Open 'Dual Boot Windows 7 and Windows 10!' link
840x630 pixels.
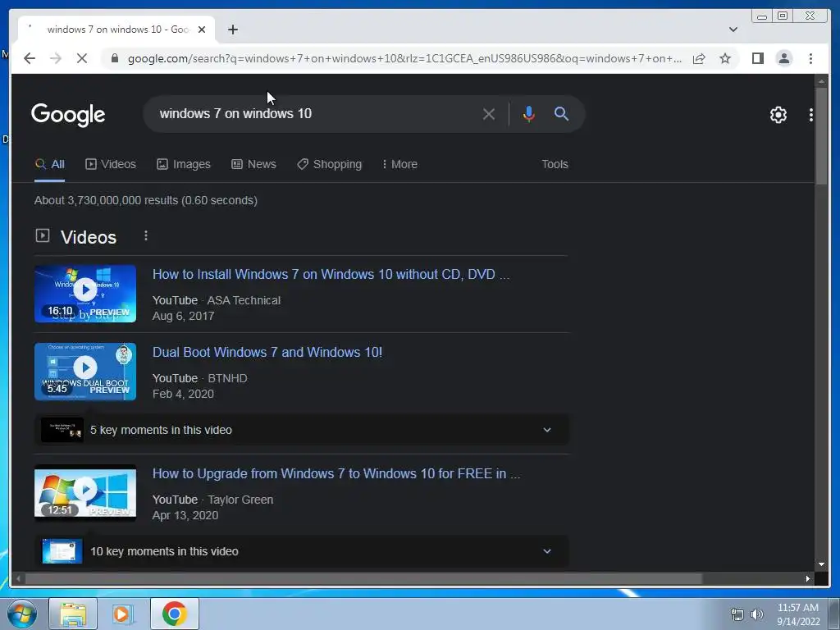click(267, 352)
